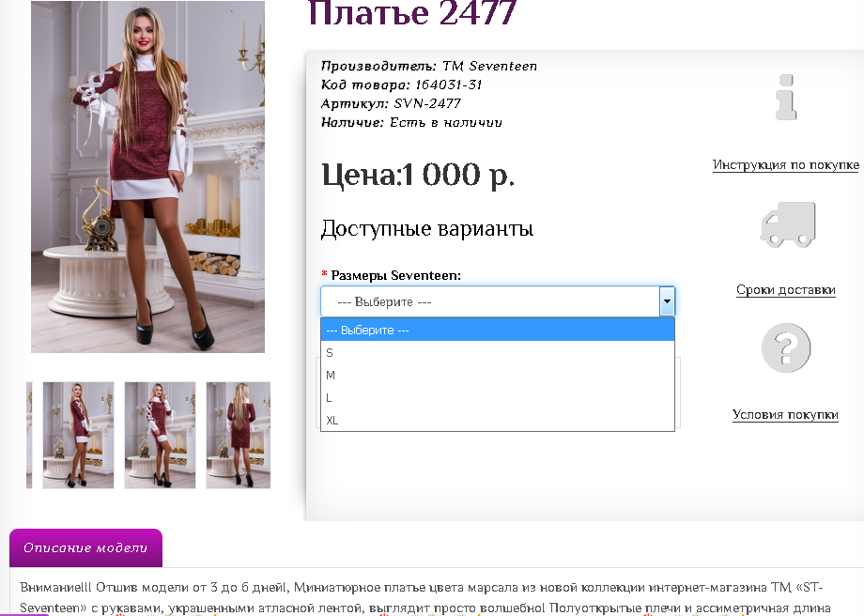Open the 'Сроки доставки' link
Image resolution: width=864 pixels, height=616 pixels.
(x=785, y=290)
